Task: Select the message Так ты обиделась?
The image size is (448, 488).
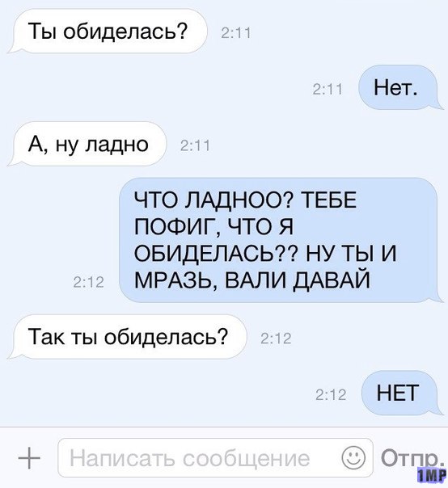Action: (x=127, y=336)
